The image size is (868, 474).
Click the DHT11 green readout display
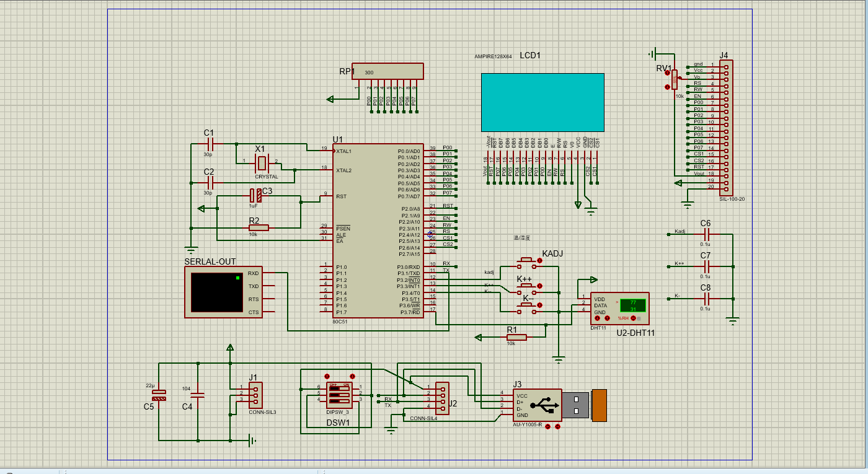pos(633,305)
